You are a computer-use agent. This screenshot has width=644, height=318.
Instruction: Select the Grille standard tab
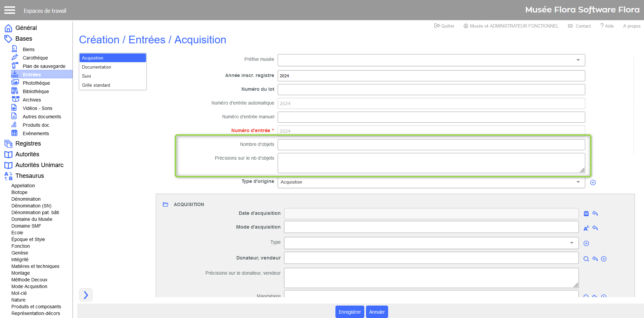pyautogui.click(x=112, y=85)
